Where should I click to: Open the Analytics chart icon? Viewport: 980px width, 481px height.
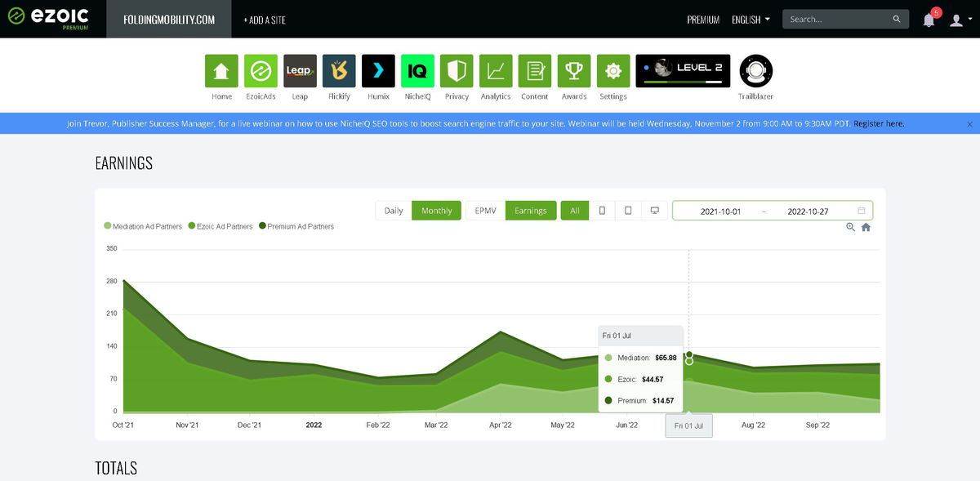coord(496,71)
